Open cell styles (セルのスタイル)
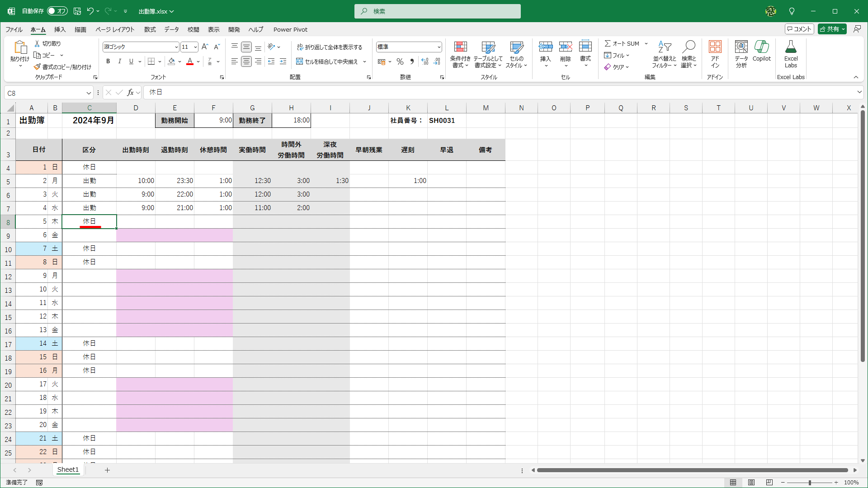This screenshot has height=488, width=868. point(517,53)
